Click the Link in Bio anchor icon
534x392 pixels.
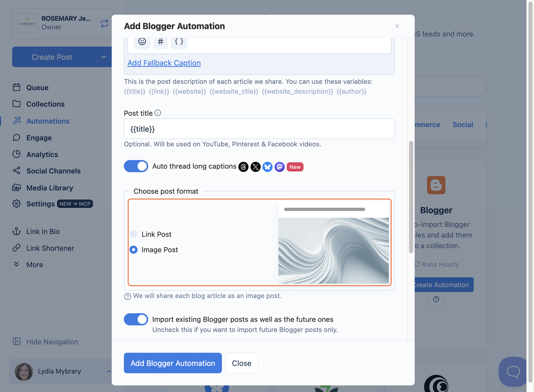[16, 231]
